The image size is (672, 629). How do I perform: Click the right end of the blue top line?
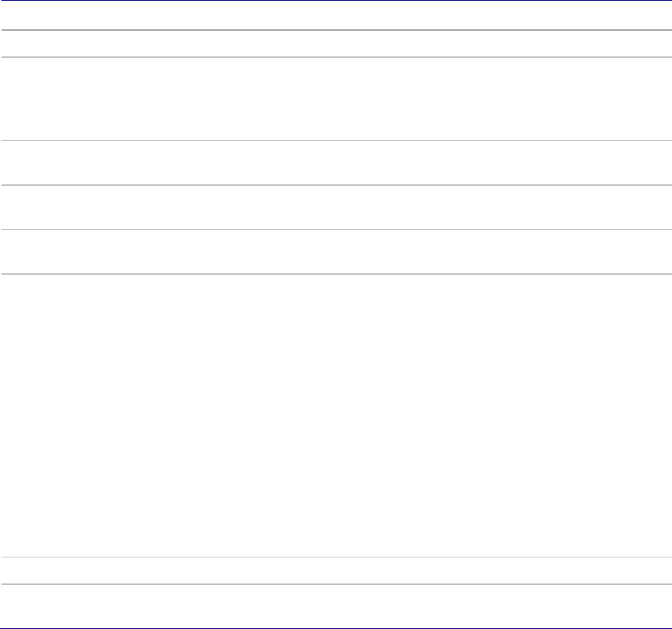[667, 1]
